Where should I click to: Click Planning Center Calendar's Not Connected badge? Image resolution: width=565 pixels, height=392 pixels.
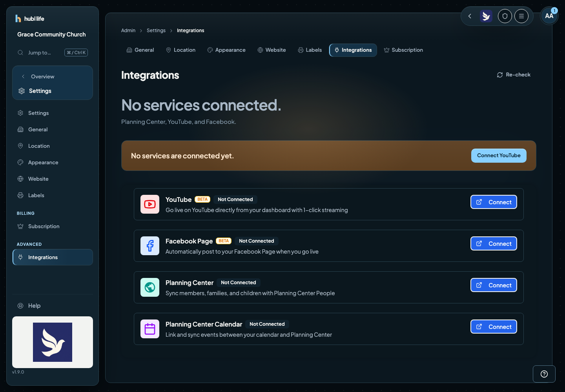click(267, 324)
